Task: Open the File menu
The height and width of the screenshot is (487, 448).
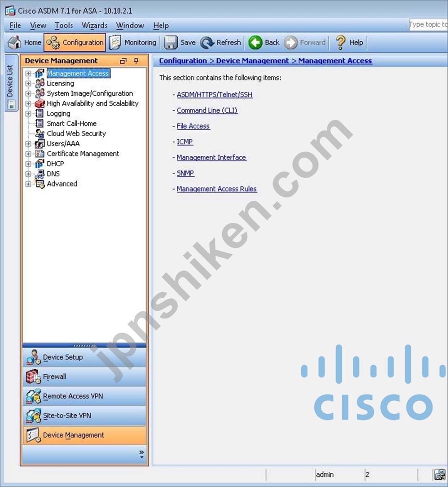Action: [x=15, y=26]
